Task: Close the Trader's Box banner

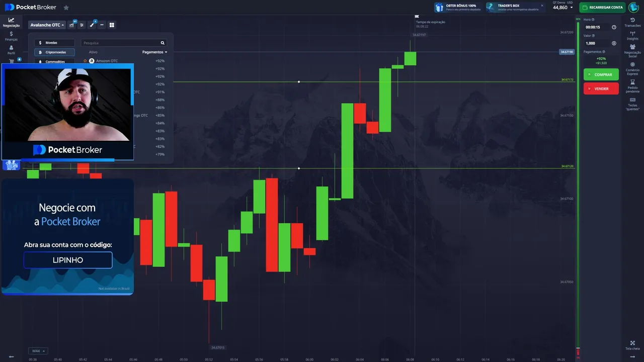Action: [x=542, y=6]
